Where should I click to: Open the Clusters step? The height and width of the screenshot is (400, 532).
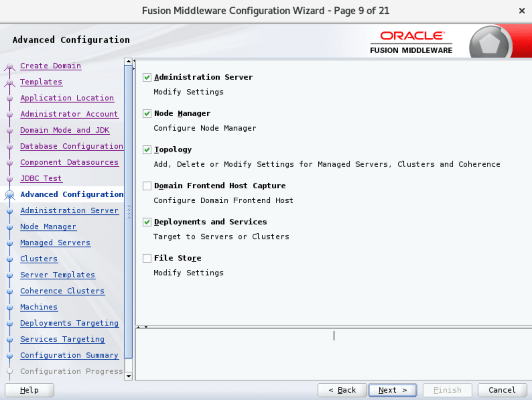[39, 259]
